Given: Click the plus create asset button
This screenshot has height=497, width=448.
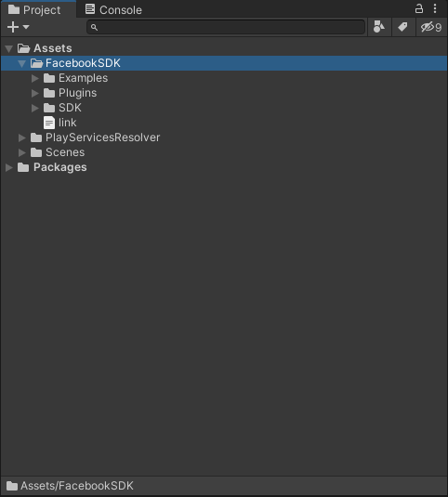Looking at the screenshot, I should coord(13,27).
